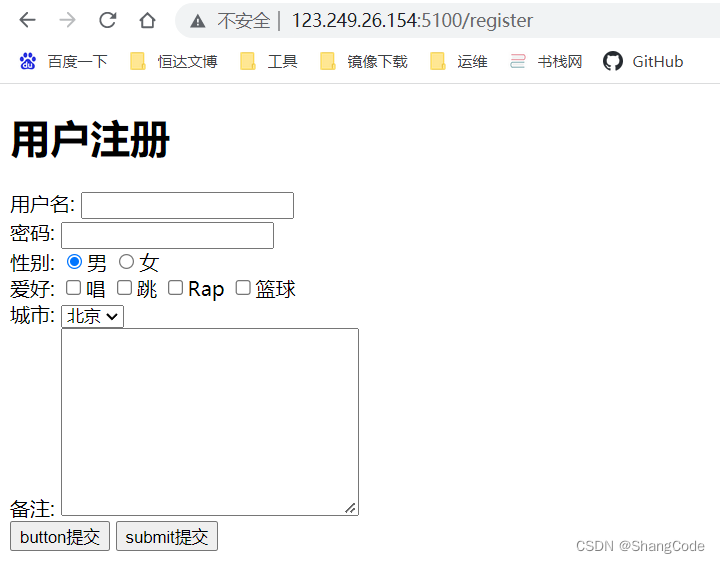Viewport: 720px width, 563px height.
Task: Open the 百度一下 bookmark
Action: (63, 61)
